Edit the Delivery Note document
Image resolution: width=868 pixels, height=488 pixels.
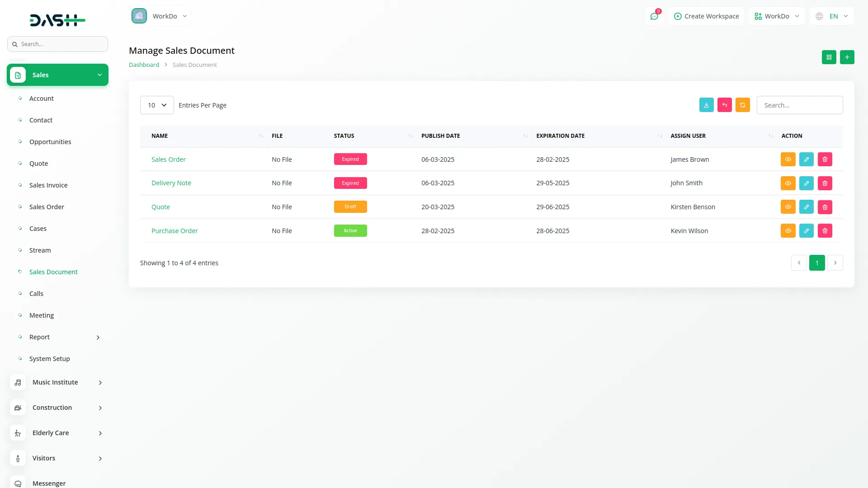(806, 183)
